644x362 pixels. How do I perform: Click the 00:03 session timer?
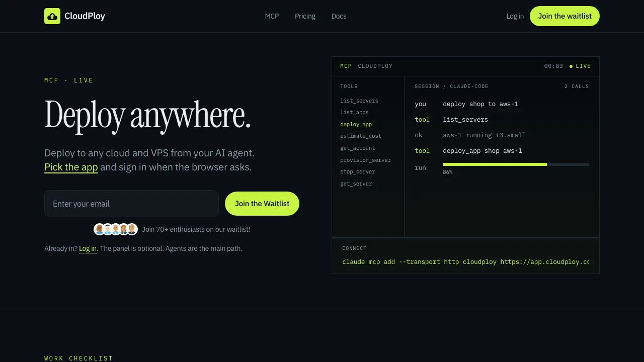click(x=553, y=66)
